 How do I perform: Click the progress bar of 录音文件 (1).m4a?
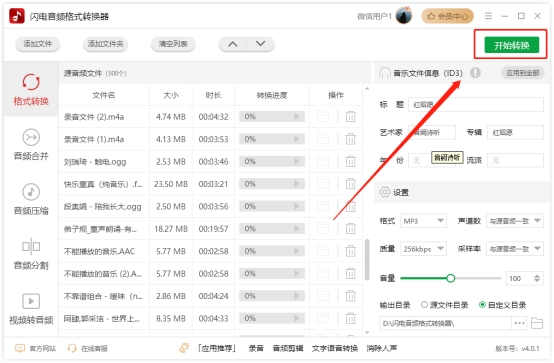[x=272, y=139]
